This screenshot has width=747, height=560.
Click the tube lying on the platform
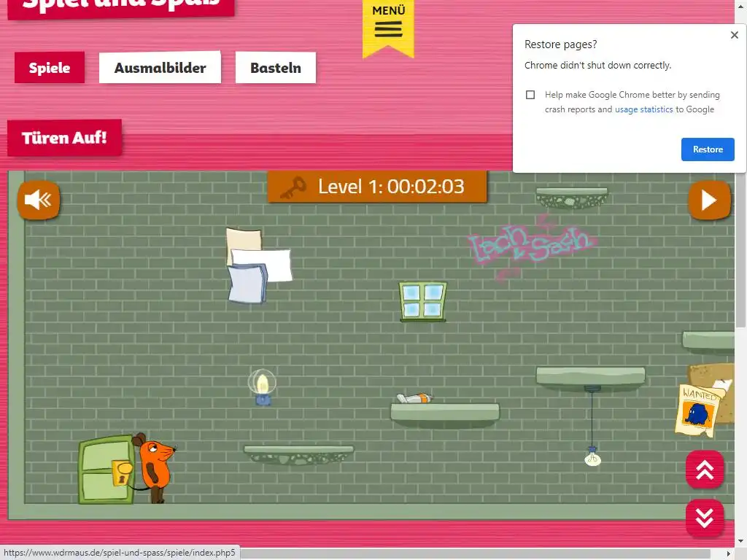414,398
